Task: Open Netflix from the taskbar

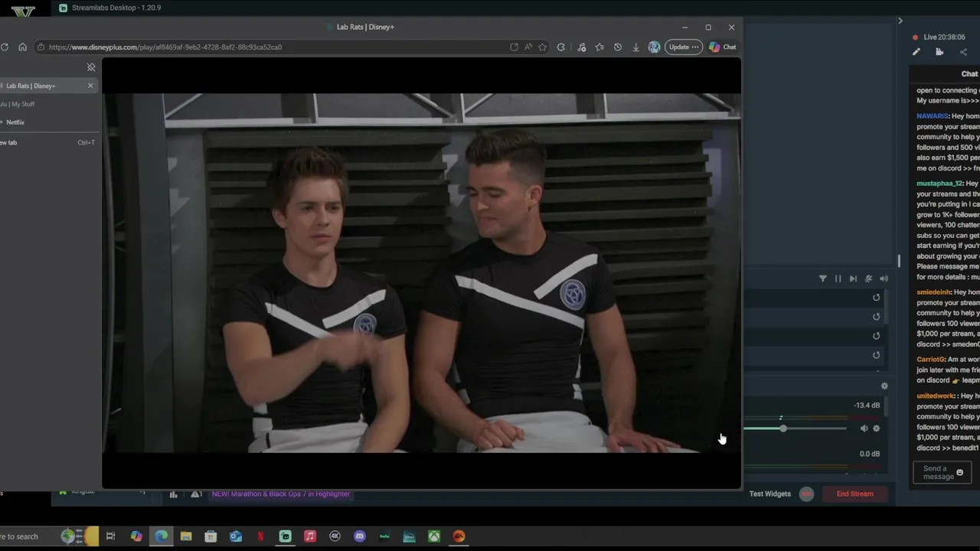Action: click(x=260, y=536)
